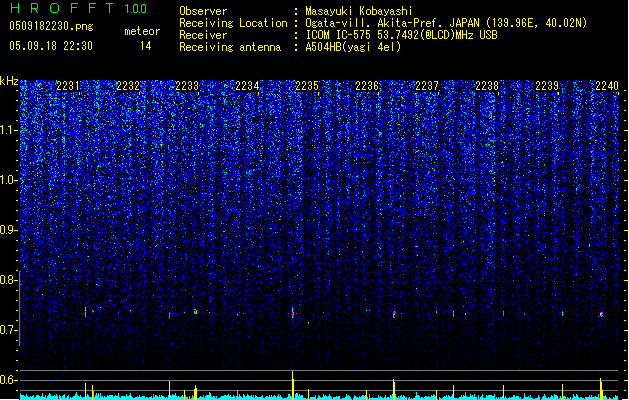
Task: Click the Observer field label
Action: click(203, 11)
